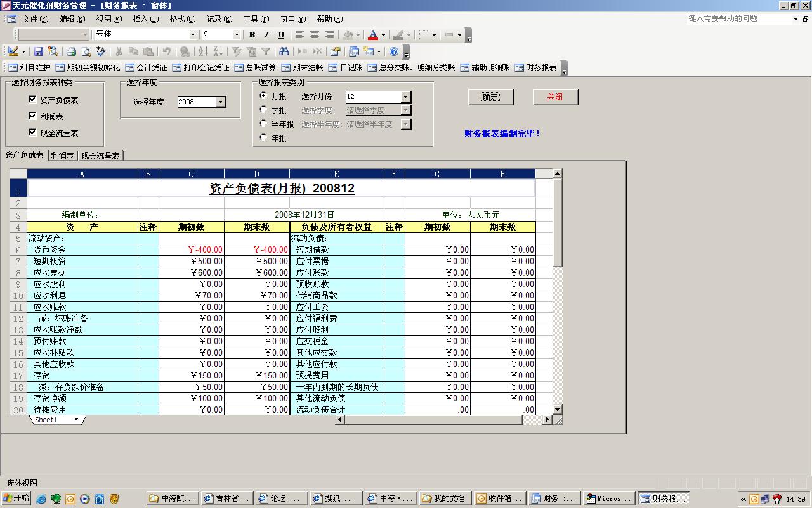Screen dimensions: 812x508
Task: Sort descending Z to A
Action: (x=218, y=51)
